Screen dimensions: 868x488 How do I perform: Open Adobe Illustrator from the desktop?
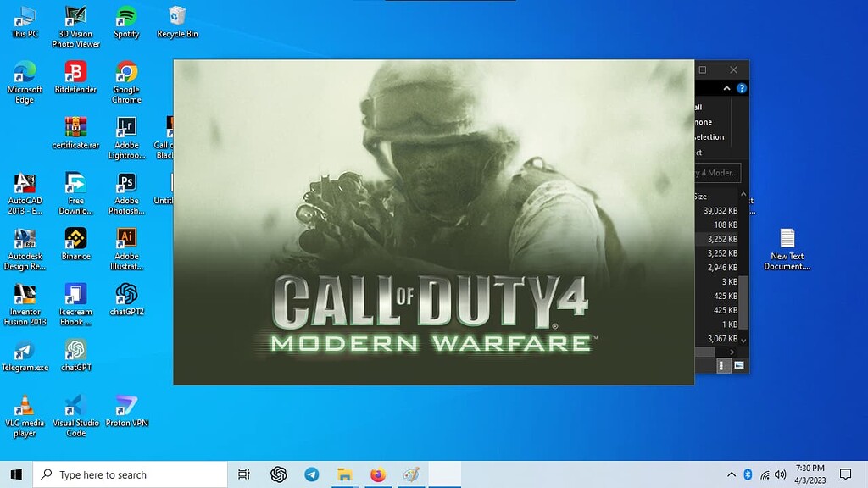coord(125,239)
